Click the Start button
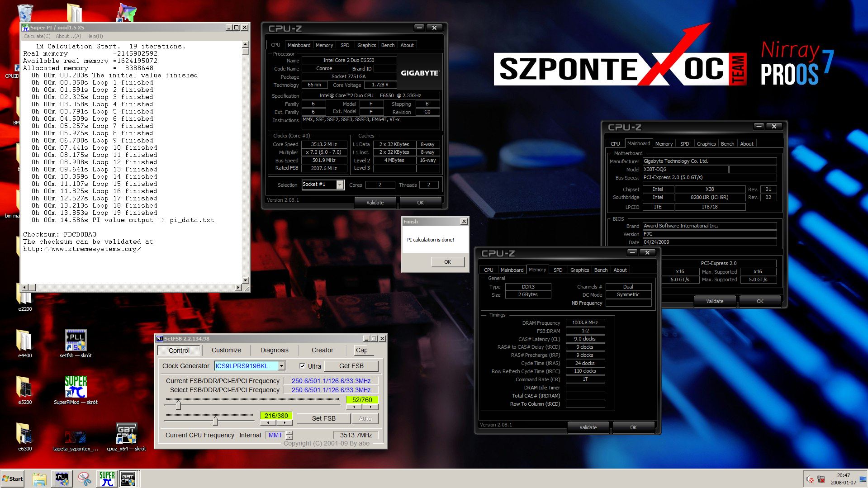868x488 pixels. pyautogui.click(x=13, y=479)
